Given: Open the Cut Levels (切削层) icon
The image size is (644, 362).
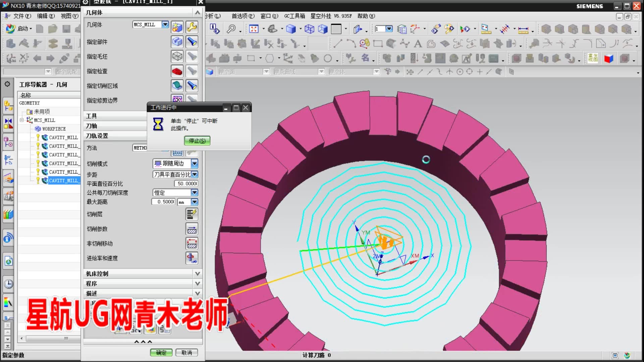Looking at the screenshot, I should 192,214.
